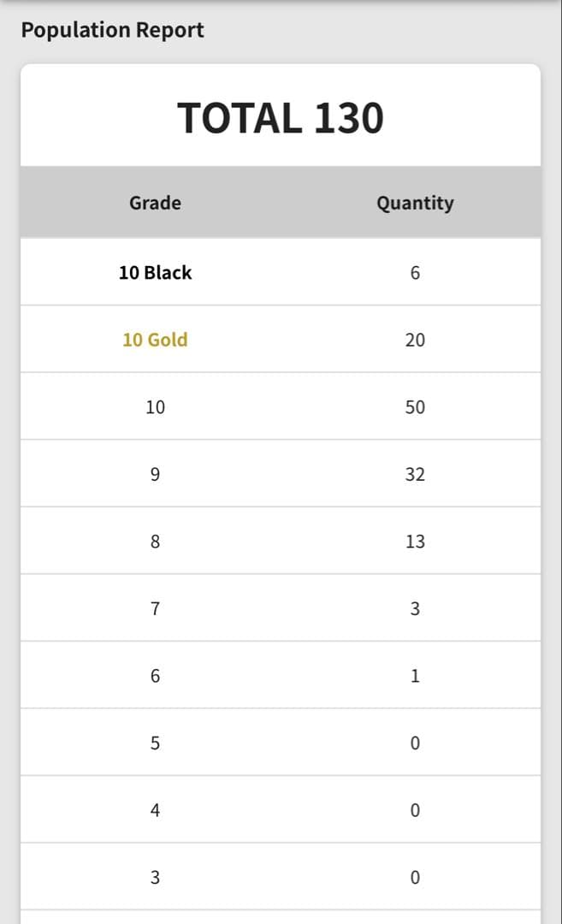Choose the grade 4 row label

155,810
